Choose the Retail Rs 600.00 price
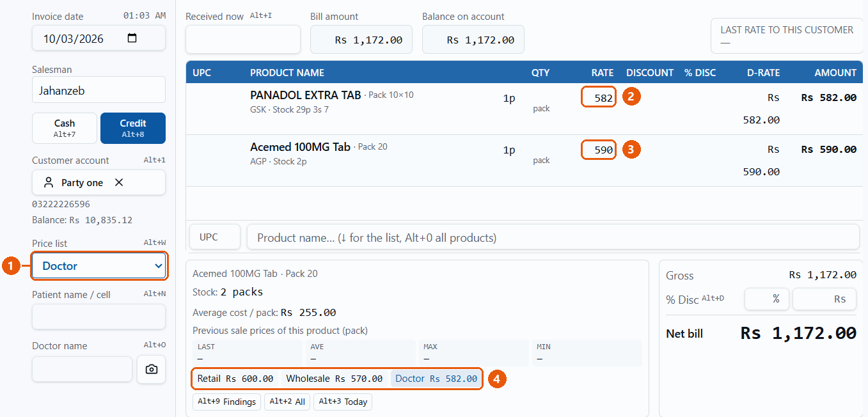868x417 pixels. [235, 379]
